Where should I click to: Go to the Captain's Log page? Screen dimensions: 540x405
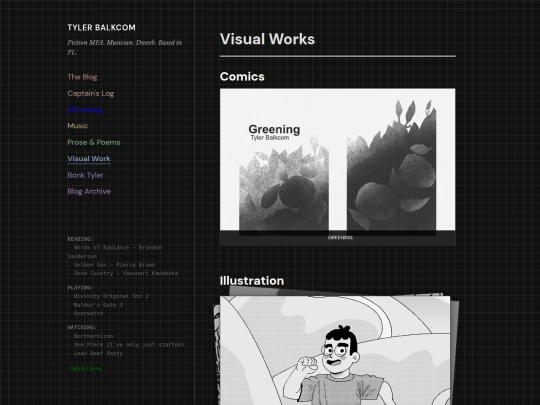click(x=91, y=93)
